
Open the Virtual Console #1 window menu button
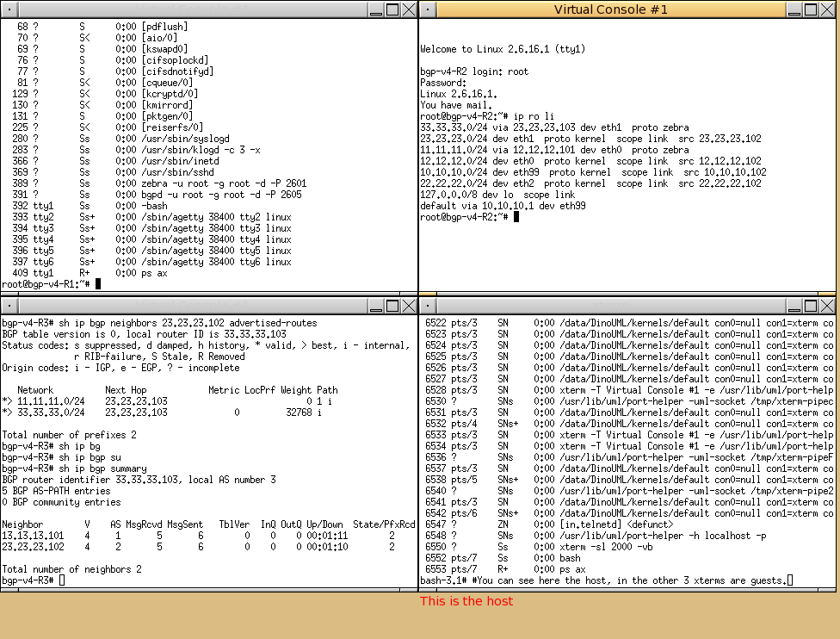[428, 9]
